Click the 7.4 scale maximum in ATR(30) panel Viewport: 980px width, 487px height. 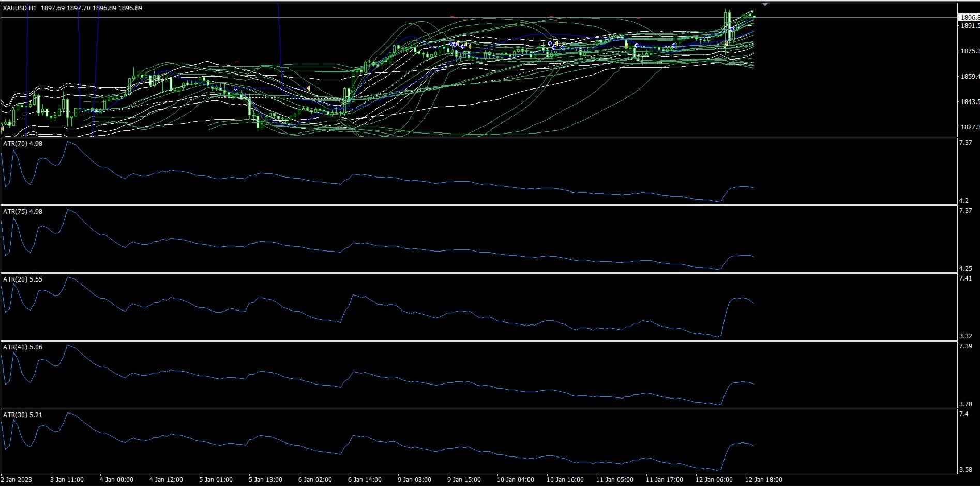click(964, 414)
